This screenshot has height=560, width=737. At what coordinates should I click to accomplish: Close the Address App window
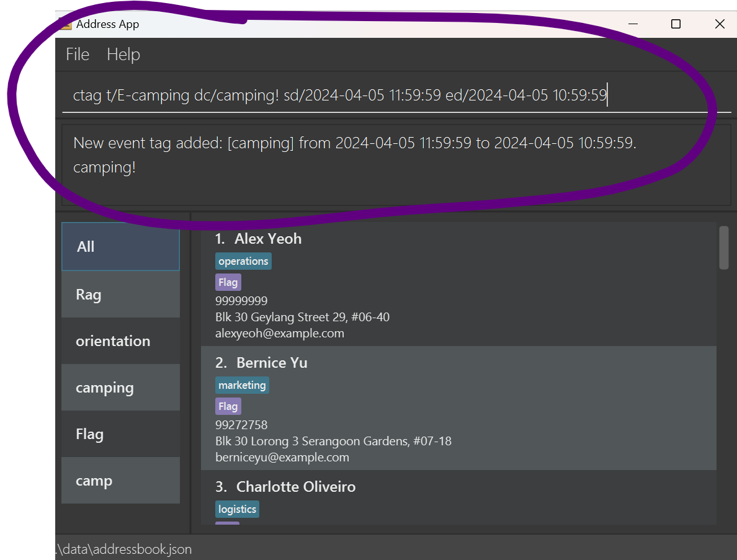(720, 24)
